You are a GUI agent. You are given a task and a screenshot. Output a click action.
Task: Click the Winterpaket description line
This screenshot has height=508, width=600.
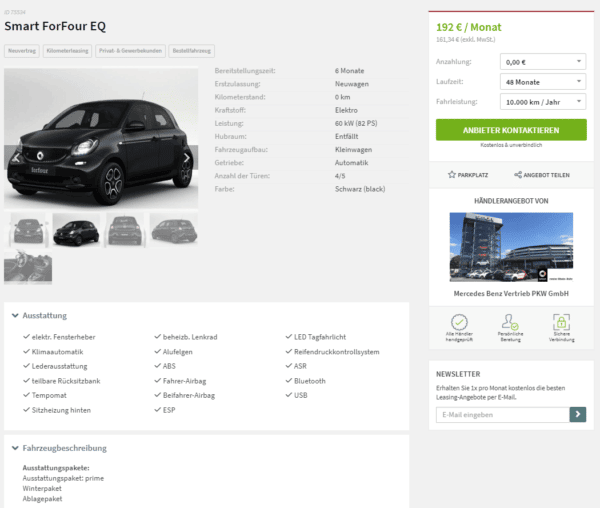42,488
